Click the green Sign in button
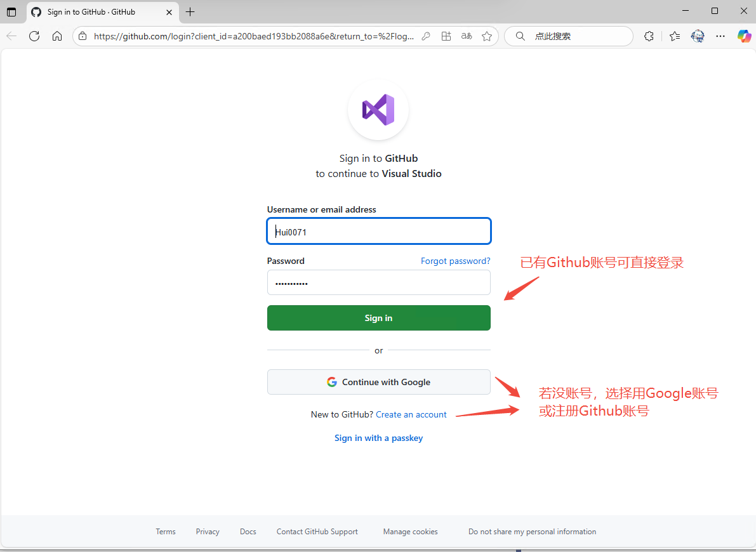Image resolution: width=756 pixels, height=552 pixels. tap(378, 317)
